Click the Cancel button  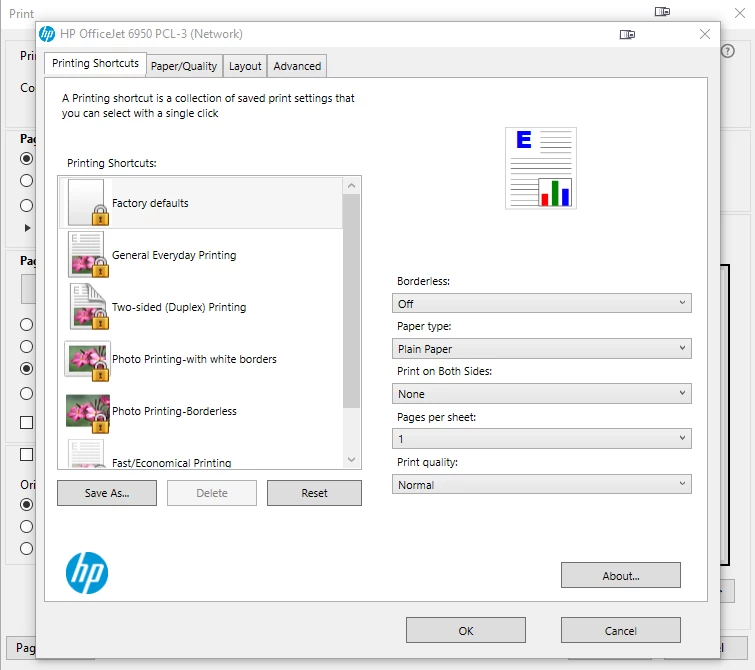(x=621, y=630)
